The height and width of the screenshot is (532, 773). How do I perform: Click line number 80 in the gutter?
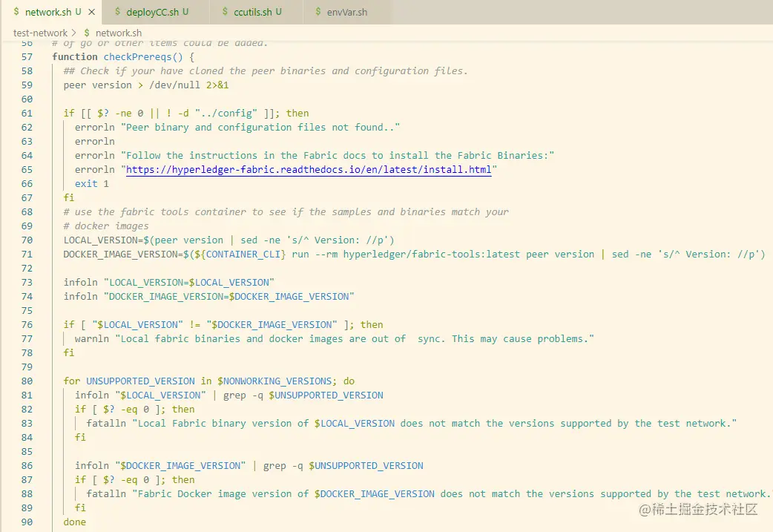(27, 381)
